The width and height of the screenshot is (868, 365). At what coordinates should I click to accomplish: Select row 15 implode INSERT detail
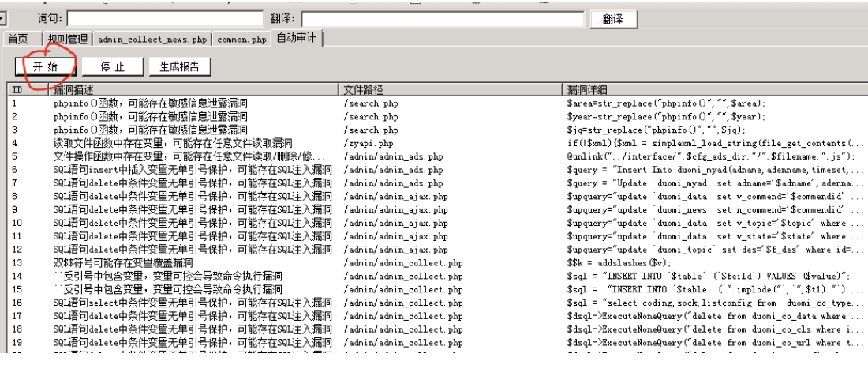point(714,289)
